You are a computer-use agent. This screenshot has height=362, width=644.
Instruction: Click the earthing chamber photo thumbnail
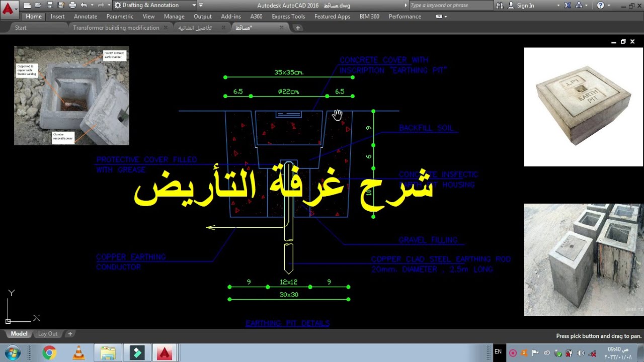point(71,96)
